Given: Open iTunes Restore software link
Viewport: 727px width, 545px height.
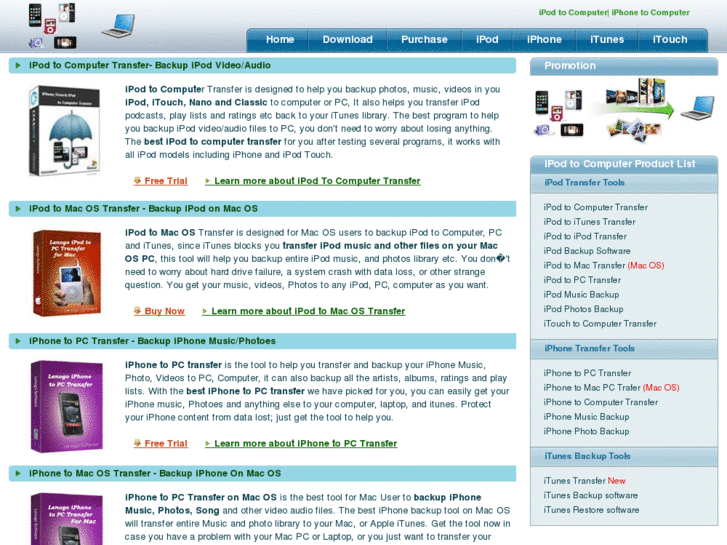Looking at the screenshot, I should 591,510.
